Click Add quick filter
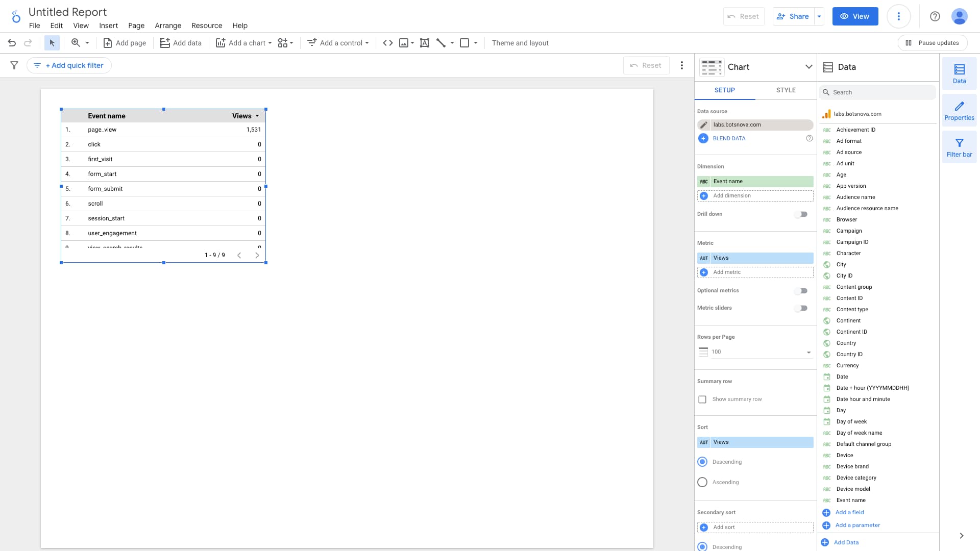 coord(69,65)
